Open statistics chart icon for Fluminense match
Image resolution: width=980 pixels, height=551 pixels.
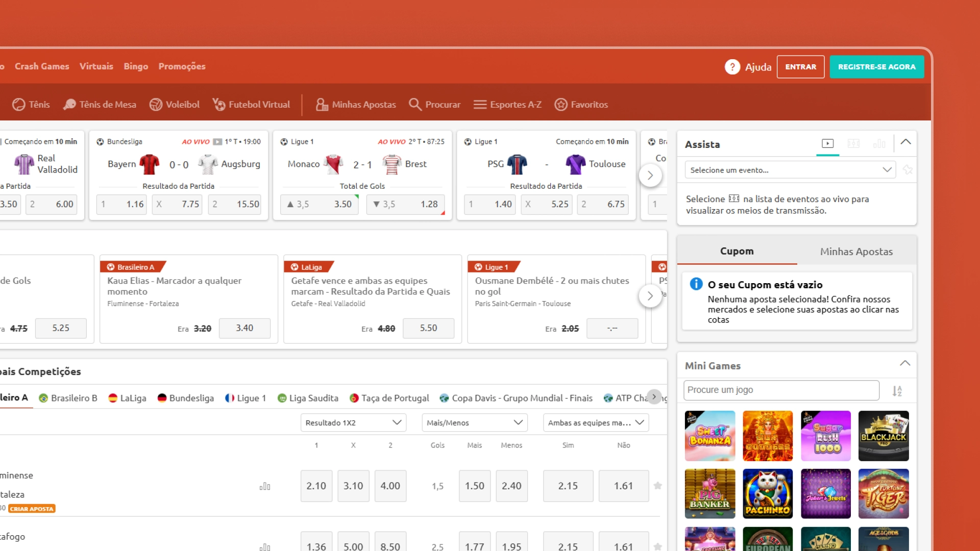[265, 486]
